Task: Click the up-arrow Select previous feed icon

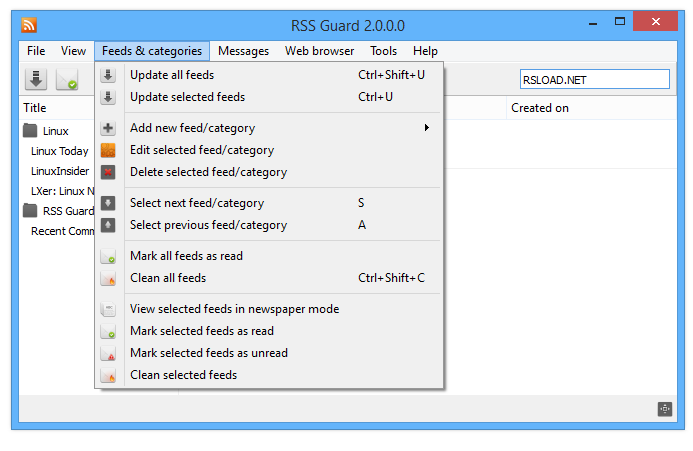Action: click(108, 225)
